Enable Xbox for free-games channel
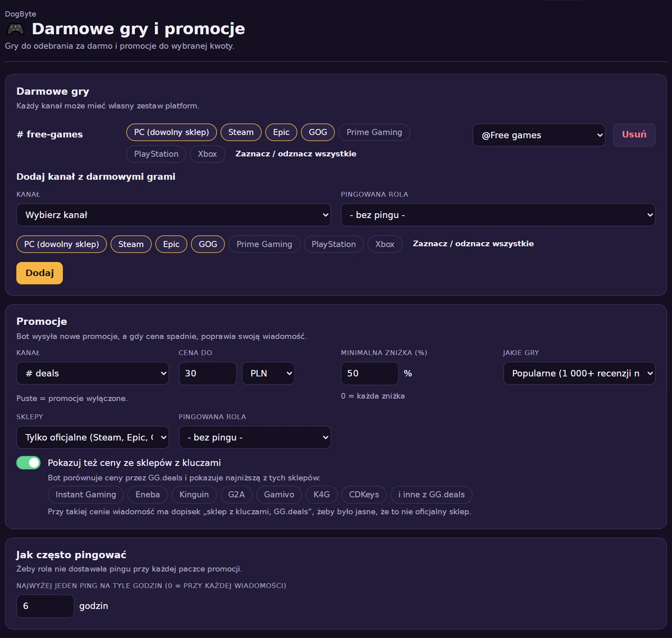Image resolution: width=672 pixels, height=638 pixels. click(x=207, y=154)
